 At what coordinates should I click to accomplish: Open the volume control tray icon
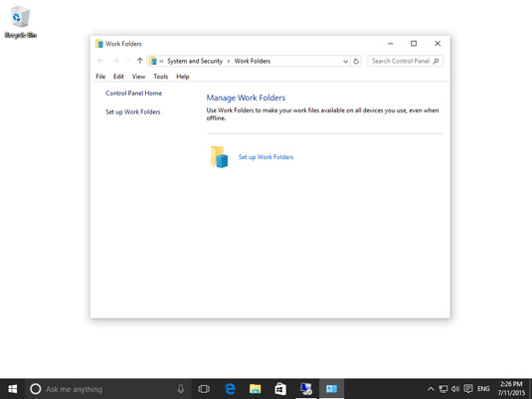point(455,389)
